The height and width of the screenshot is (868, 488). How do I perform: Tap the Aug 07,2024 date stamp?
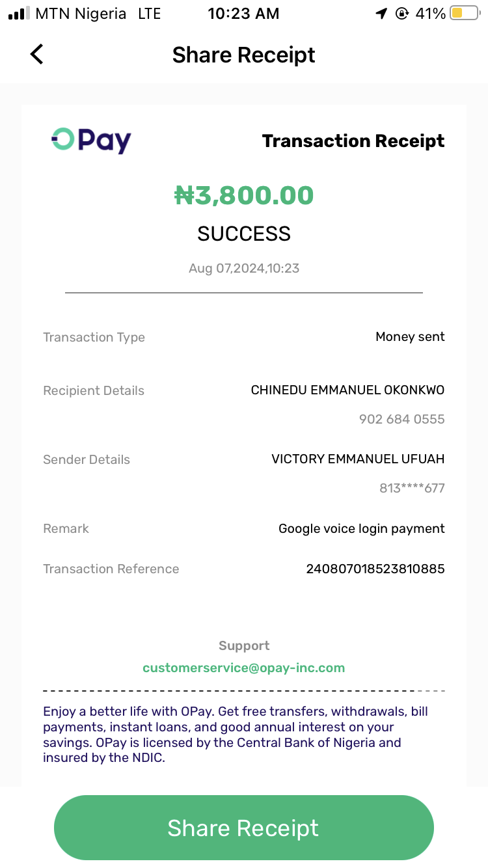point(244,268)
